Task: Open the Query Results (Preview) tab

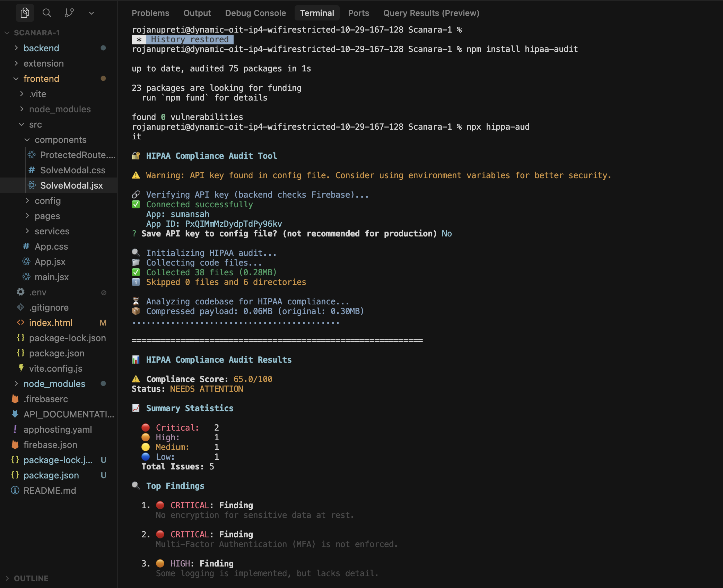Action: tap(431, 13)
